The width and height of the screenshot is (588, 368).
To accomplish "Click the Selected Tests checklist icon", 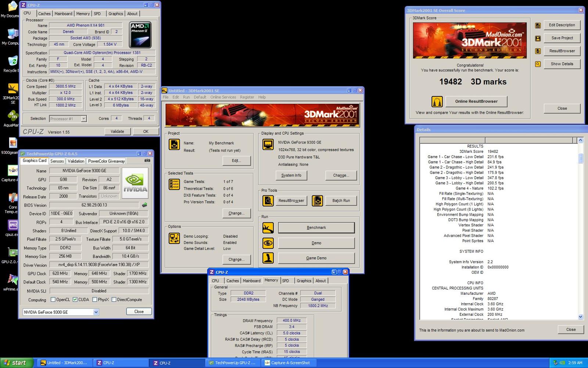I will pyautogui.click(x=174, y=184).
